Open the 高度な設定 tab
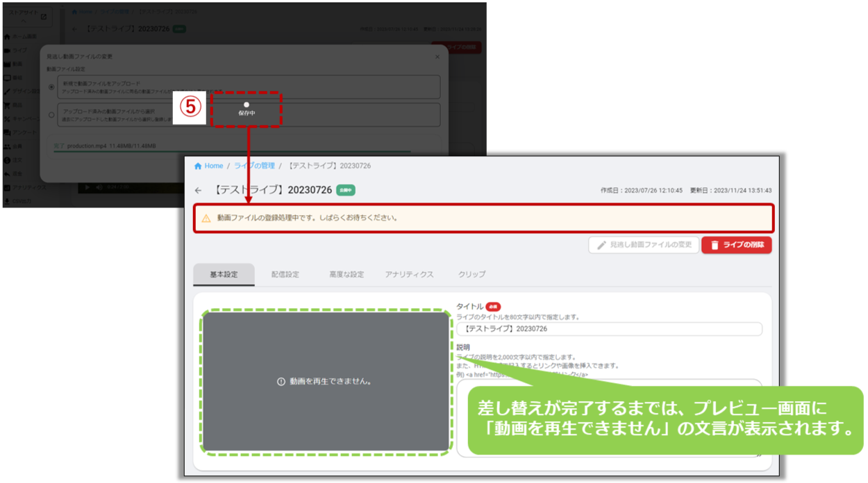The height and width of the screenshot is (483, 868). click(347, 275)
